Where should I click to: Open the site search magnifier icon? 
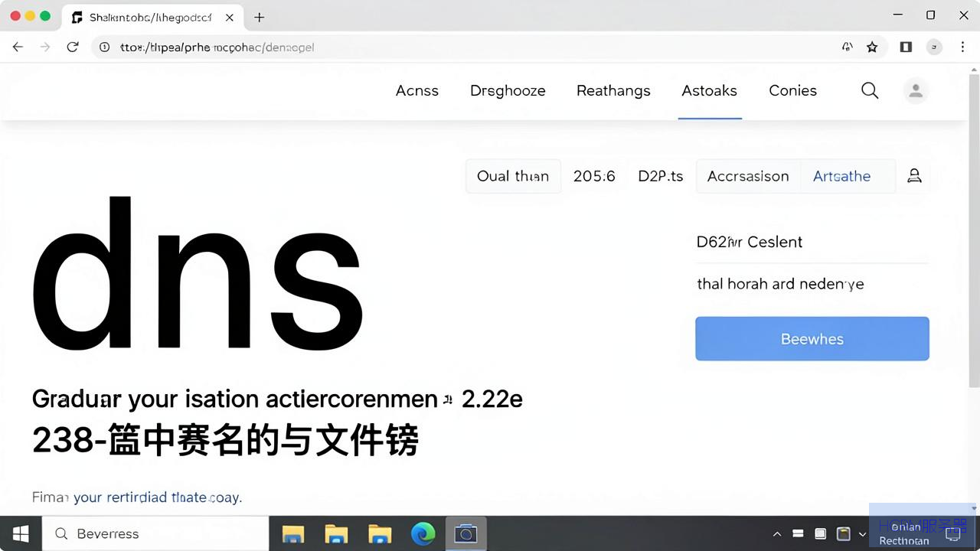pos(870,90)
